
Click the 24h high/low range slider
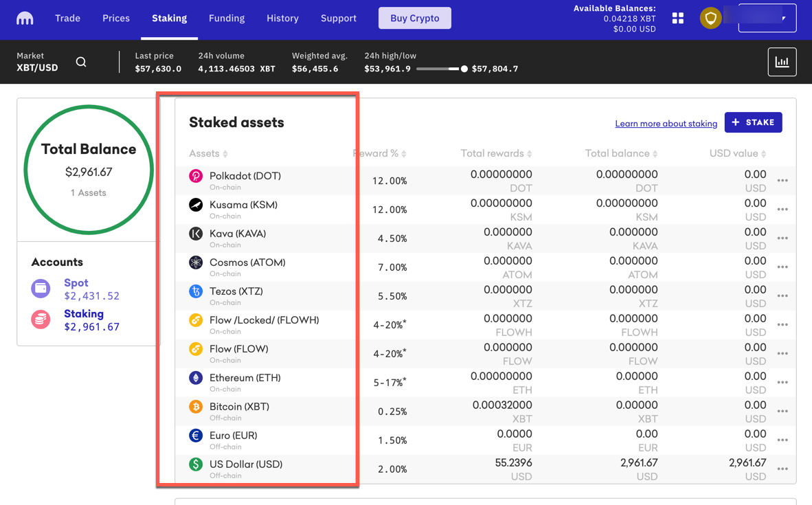441,69
